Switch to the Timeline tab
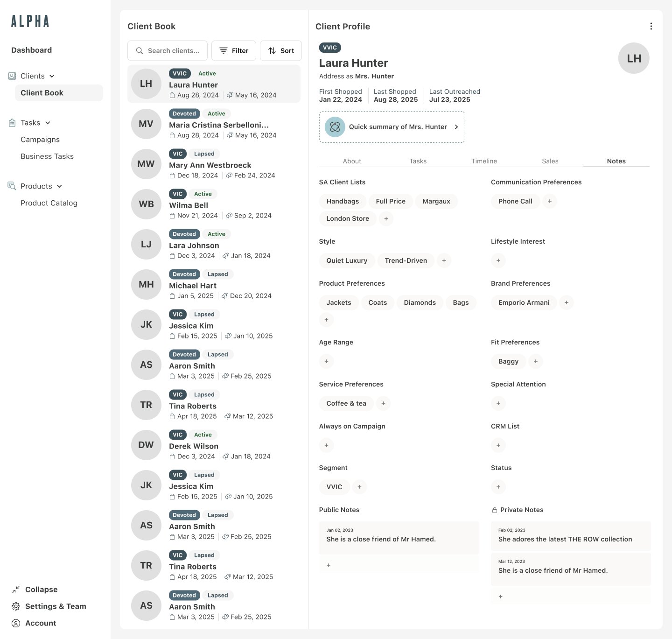Image resolution: width=672 pixels, height=639 pixels. [x=484, y=161]
